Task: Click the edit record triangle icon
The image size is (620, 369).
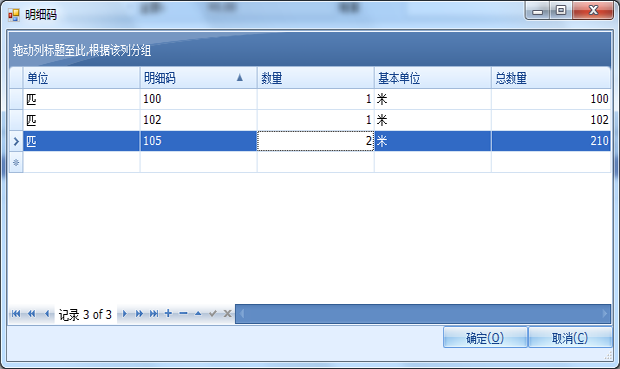Action: 198,314
